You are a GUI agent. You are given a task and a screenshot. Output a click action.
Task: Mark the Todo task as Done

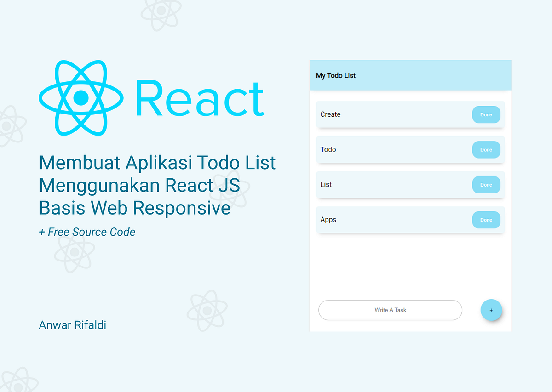486,149
